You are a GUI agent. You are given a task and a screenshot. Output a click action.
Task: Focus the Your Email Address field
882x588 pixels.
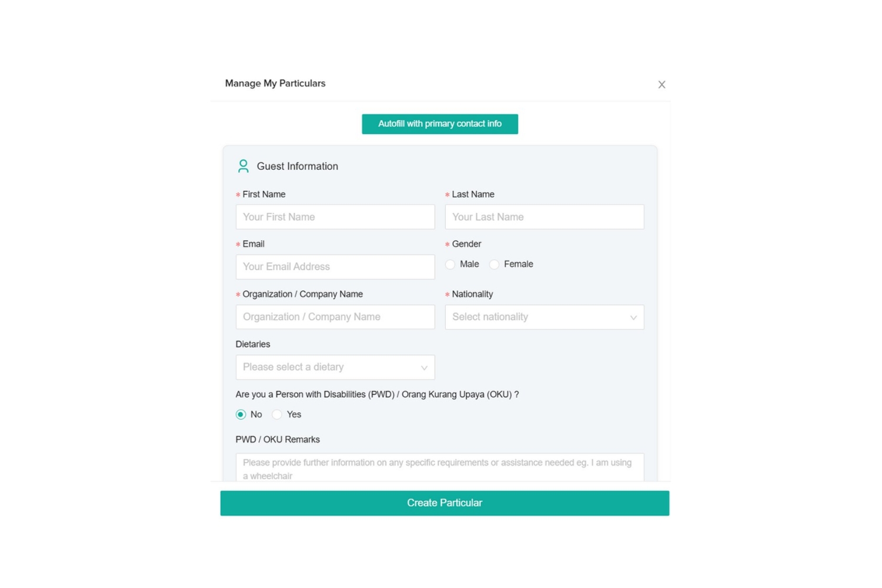point(335,267)
